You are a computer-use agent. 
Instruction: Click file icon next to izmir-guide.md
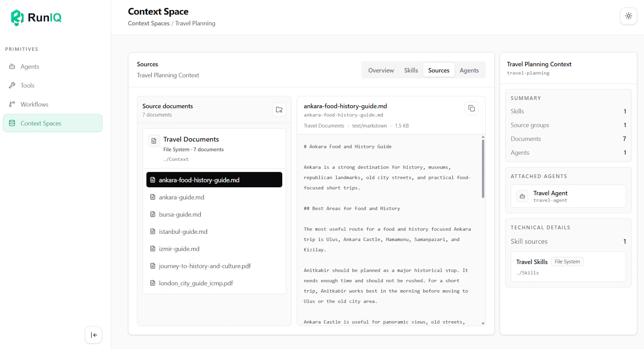[153, 249]
